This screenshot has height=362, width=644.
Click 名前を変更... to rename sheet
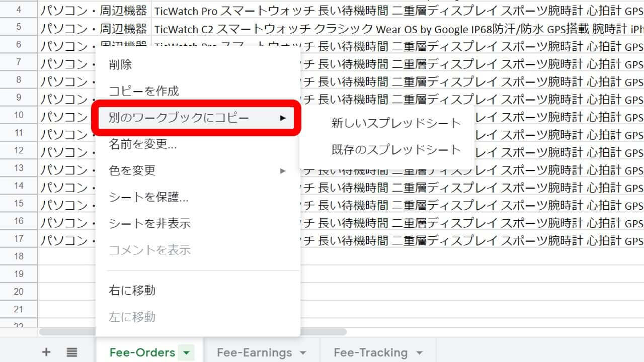[x=142, y=144]
